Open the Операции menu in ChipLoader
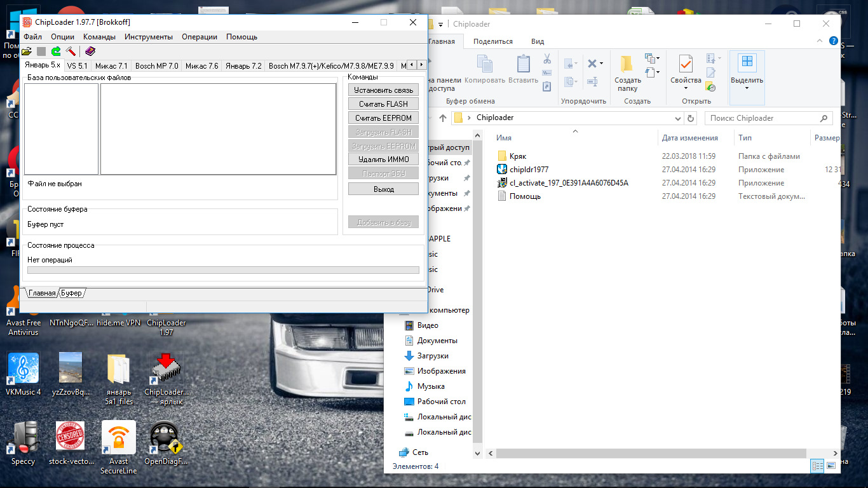 pos(200,37)
